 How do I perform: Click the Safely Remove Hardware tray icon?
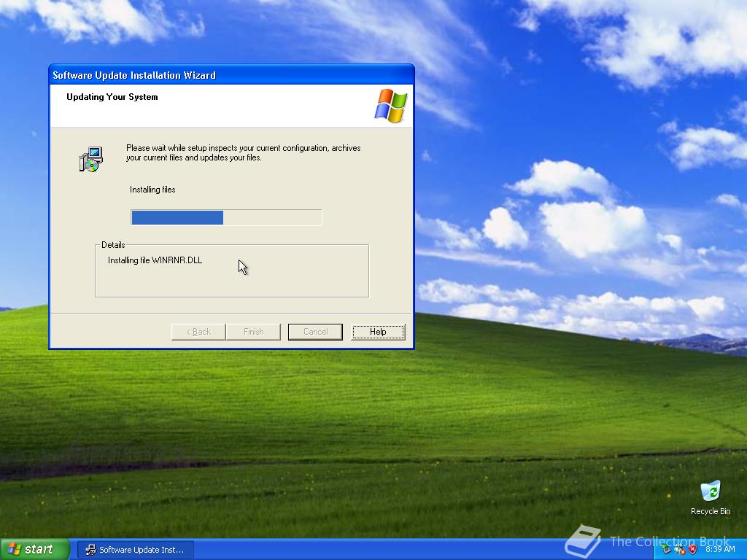[667, 550]
